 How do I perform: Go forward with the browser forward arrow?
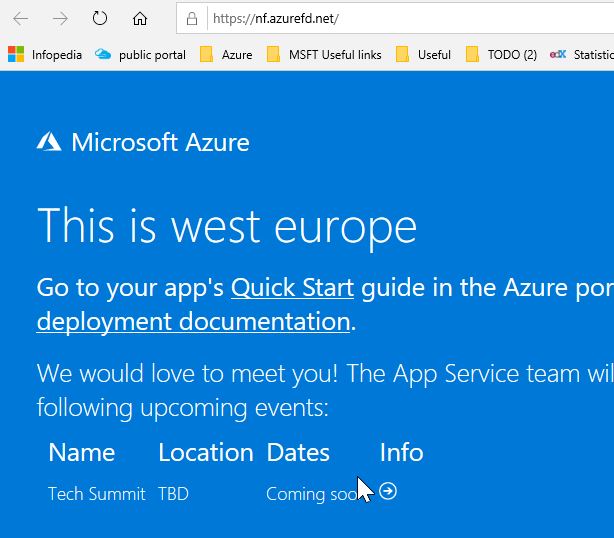[60, 18]
